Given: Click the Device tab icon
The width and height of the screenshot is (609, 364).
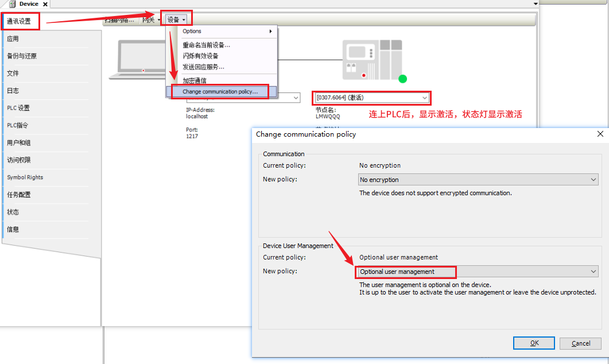Looking at the screenshot, I should [x=12, y=4].
